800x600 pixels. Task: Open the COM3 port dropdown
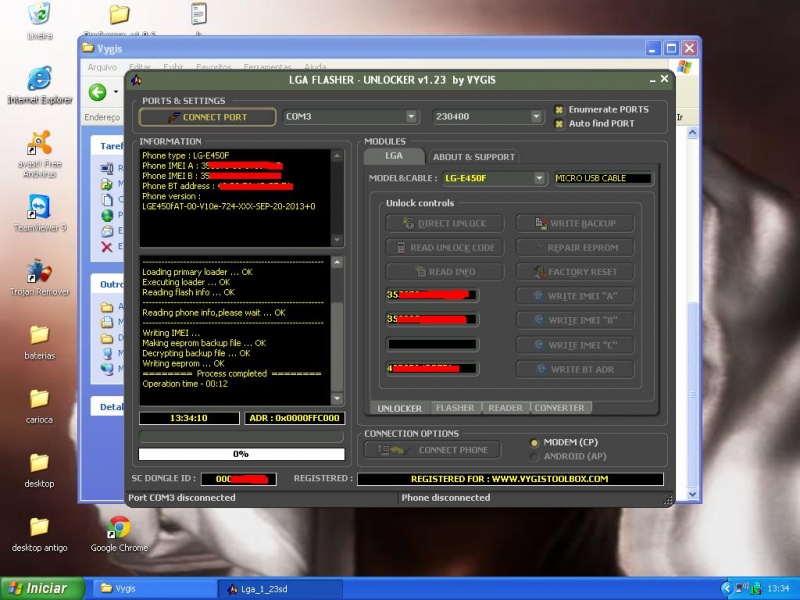411,117
